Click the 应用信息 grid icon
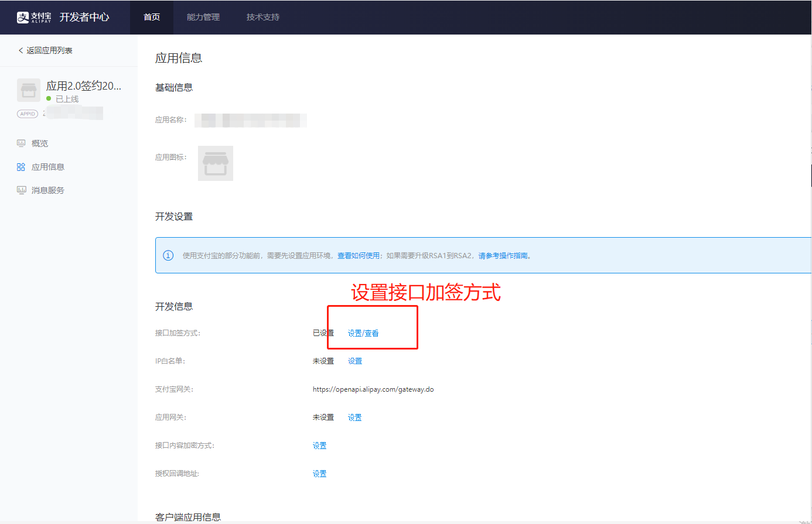This screenshot has height=524, width=812. tap(21, 167)
